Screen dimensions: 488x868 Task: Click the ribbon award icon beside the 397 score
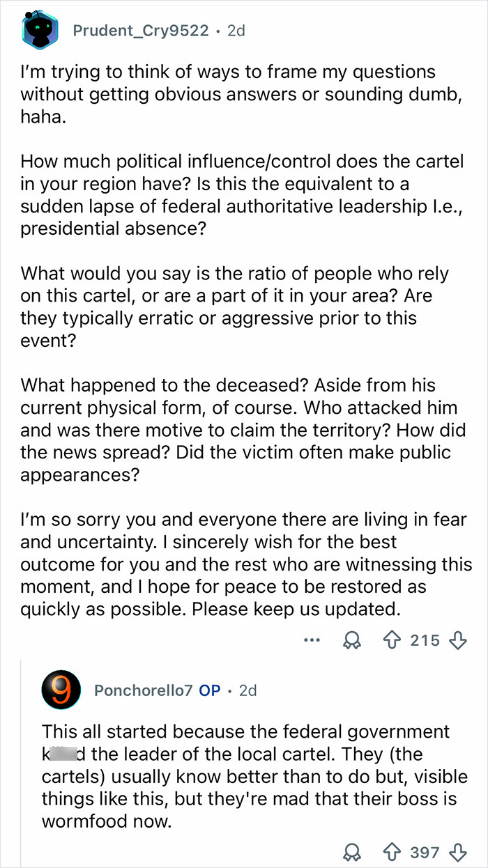353,853
